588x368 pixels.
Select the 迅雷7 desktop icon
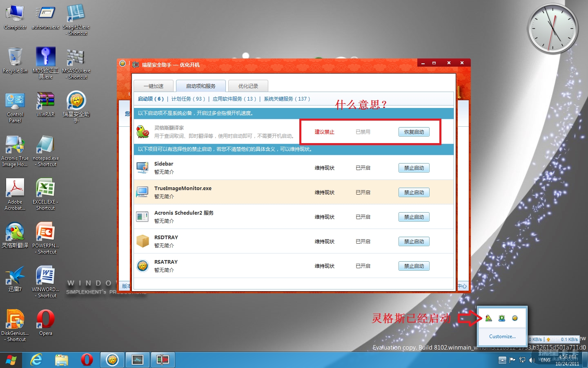pos(15,280)
